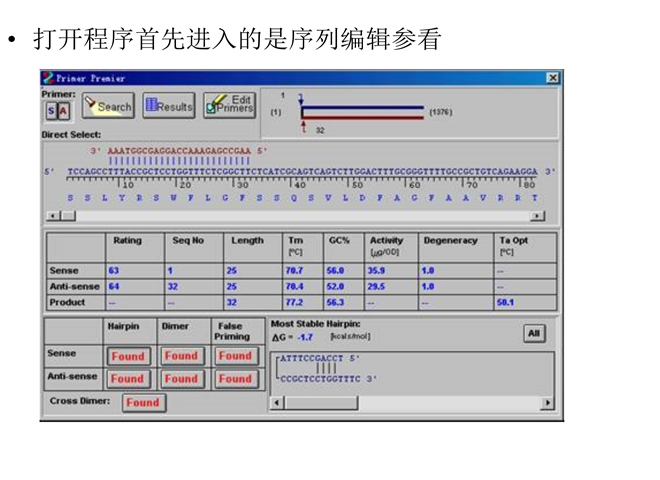Click the Primer Premier title bar icon

[48, 78]
